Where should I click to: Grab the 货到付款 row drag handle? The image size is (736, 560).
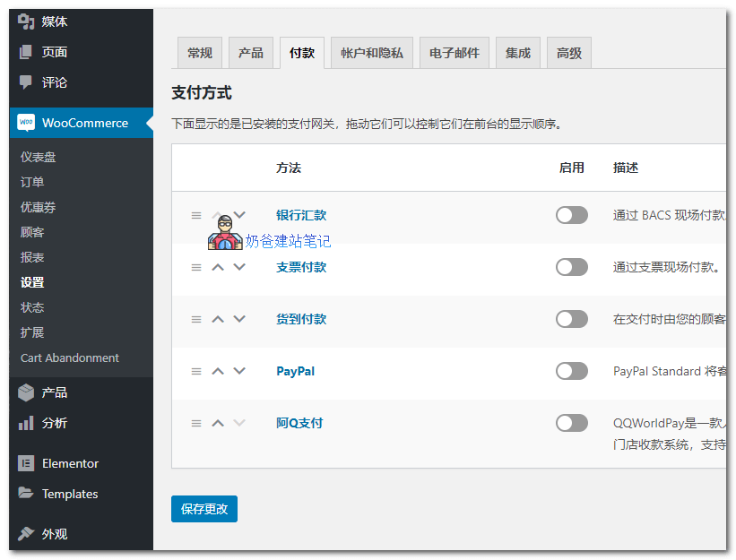[x=195, y=319]
